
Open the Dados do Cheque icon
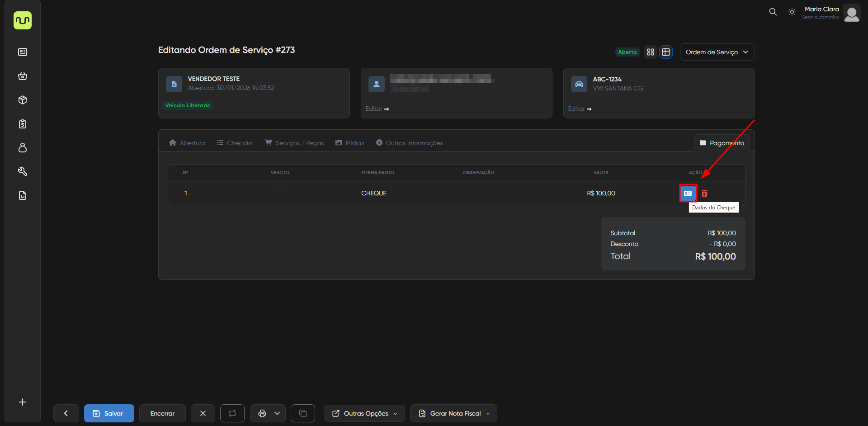tap(688, 193)
